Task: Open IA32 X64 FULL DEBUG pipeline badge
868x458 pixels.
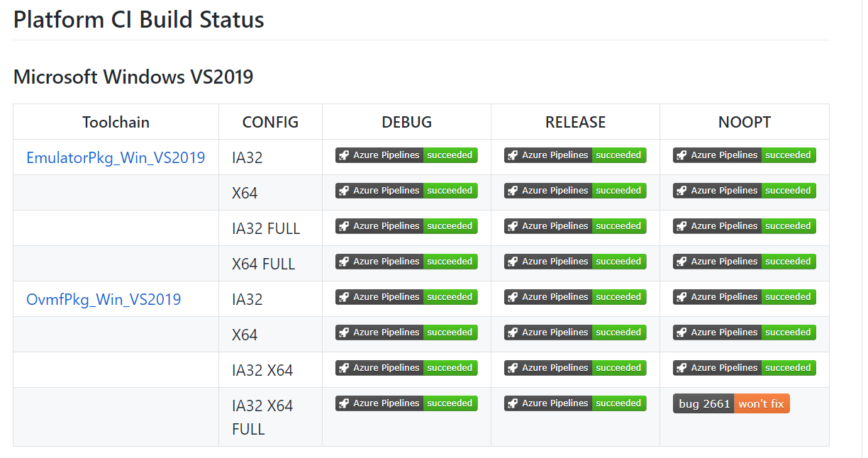Action: tap(406, 403)
